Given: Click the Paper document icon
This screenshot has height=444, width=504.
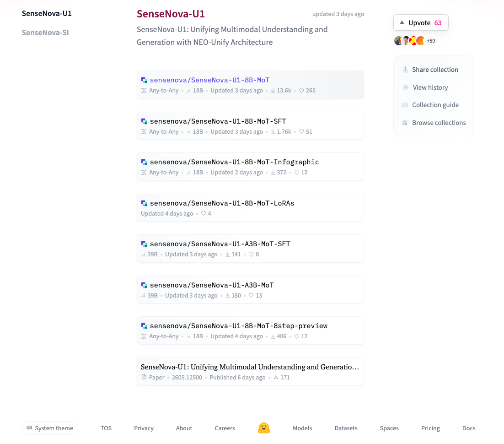Looking at the screenshot, I should (x=144, y=377).
